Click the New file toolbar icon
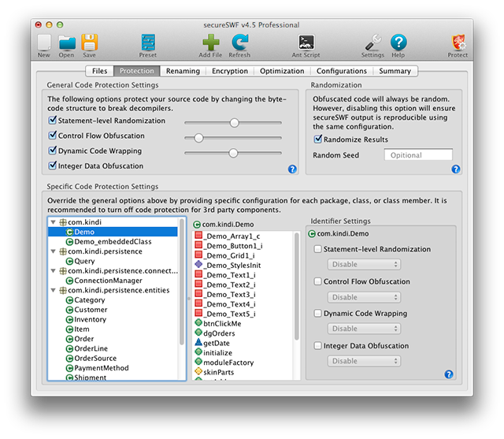504x439 pixels. (x=44, y=43)
